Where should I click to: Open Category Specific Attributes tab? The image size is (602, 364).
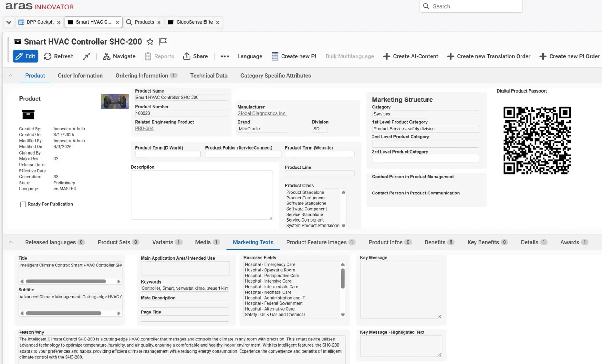click(x=275, y=76)
